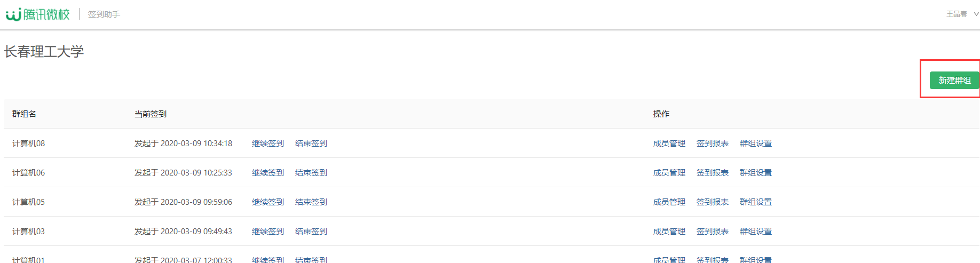
Task: Click the Tencent Weixiao logo icon
Action: tap(13, 14)
